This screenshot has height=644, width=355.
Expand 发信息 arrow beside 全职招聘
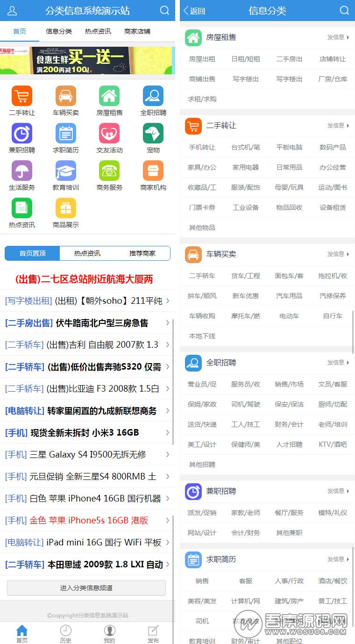pyautogui.click(x=339, y=363)
